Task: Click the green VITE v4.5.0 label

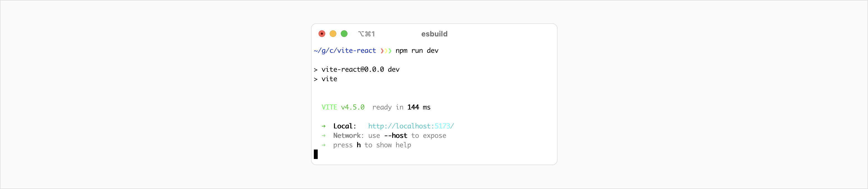Action: tap(343, 107)
